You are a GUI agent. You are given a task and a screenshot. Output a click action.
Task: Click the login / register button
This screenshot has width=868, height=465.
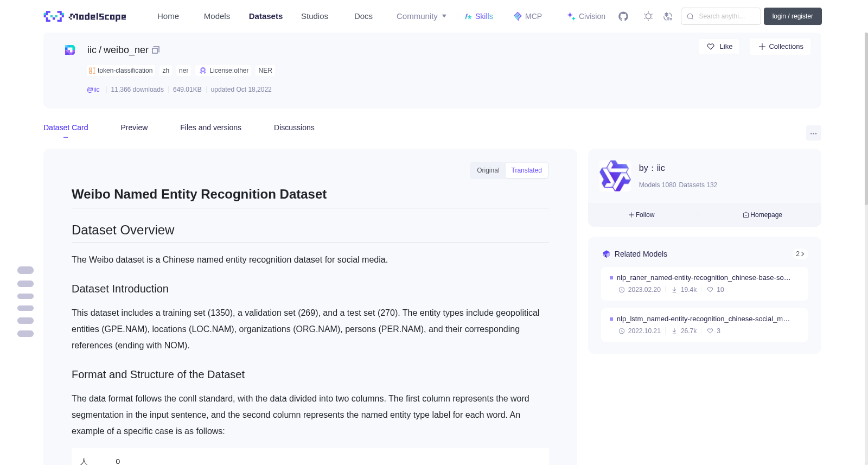click(793, 16)
